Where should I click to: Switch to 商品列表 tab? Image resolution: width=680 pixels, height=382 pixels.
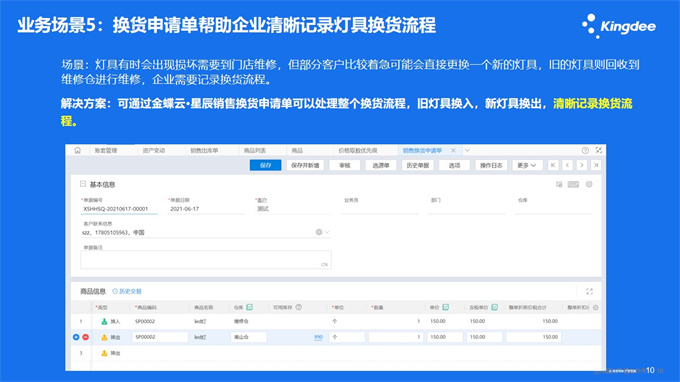255,150
